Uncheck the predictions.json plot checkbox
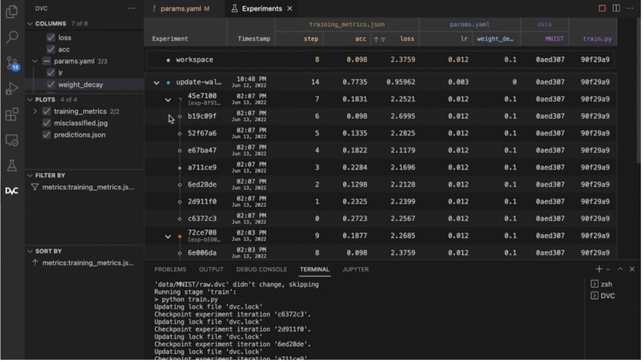Screen dimensions: 644x362 pos(46,135)
